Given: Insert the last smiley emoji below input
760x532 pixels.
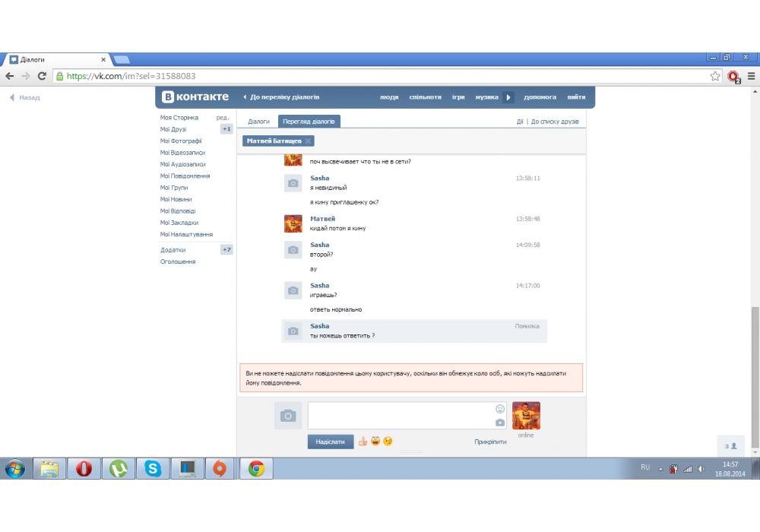Looking at the screenshot, I should [388, 441].
